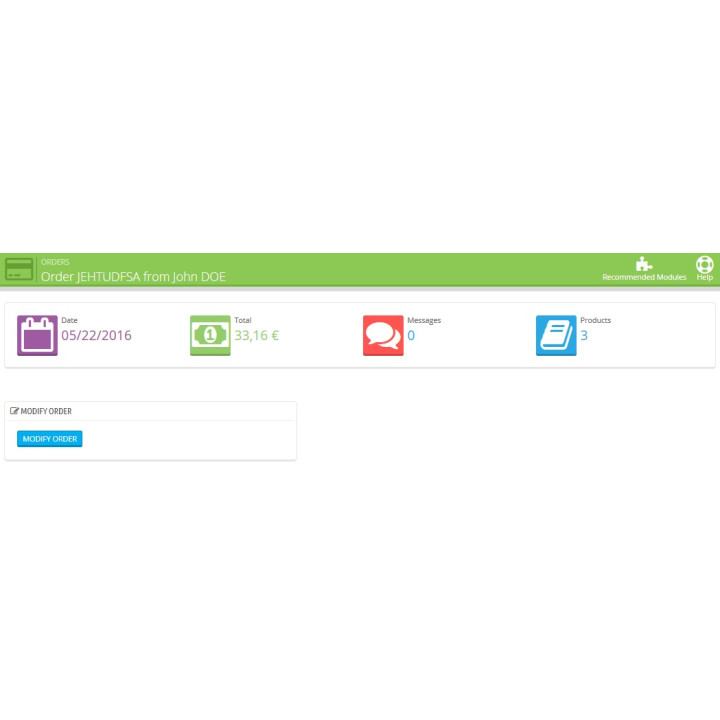Open Recommended Modules puzzle icon

pos(644,264)
